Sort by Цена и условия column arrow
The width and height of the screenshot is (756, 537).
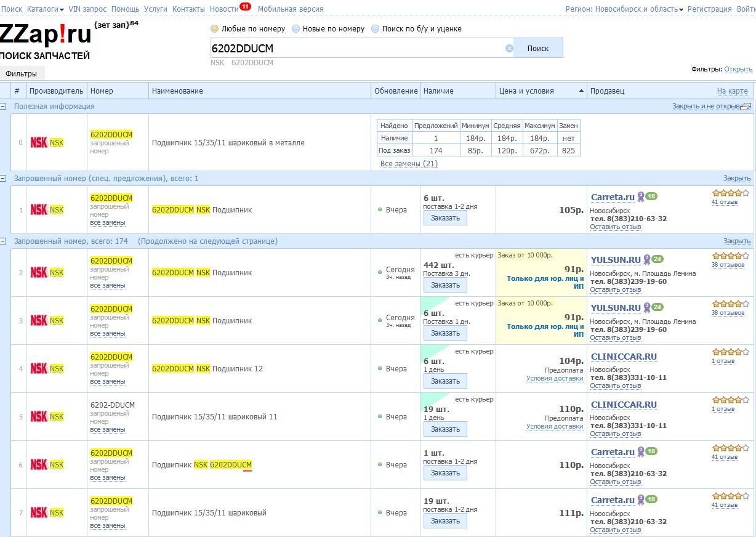[x=581, y=91]
